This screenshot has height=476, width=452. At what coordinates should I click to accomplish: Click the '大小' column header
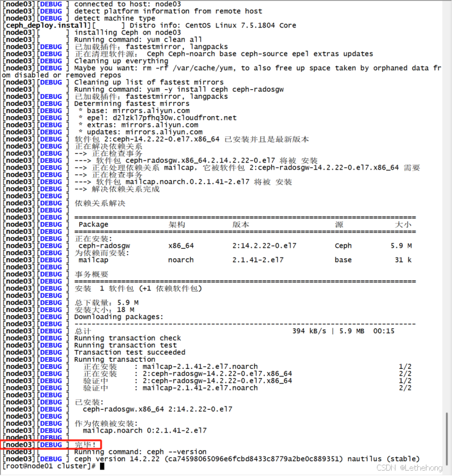[404, 224]
